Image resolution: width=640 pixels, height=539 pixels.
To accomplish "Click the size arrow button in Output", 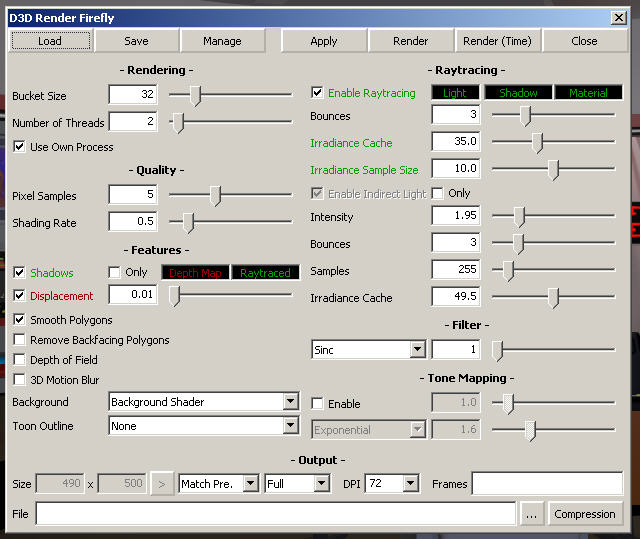I will (x=162, y=484).
